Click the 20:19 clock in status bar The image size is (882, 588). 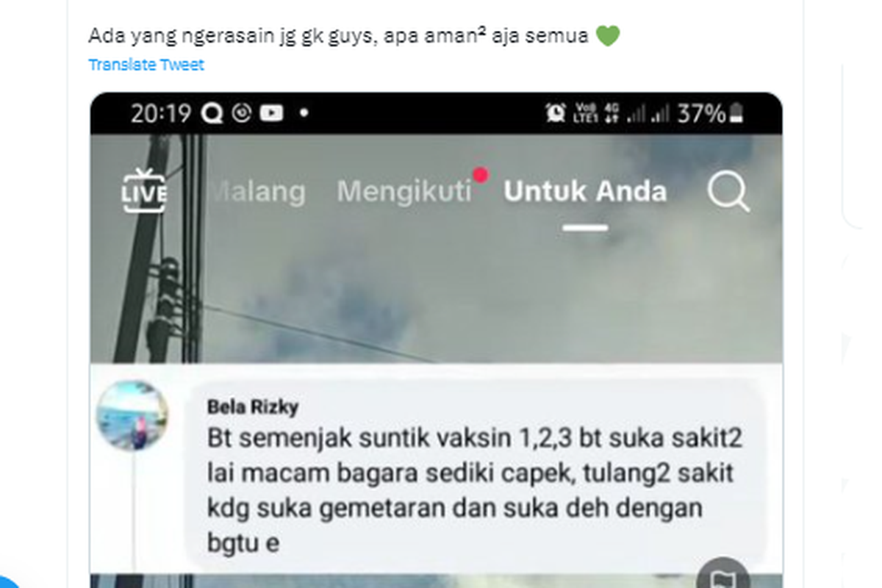161,113
